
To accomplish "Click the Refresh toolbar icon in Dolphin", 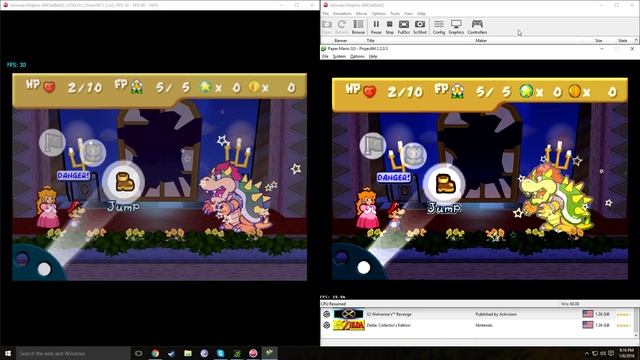I will coord(341,27).
